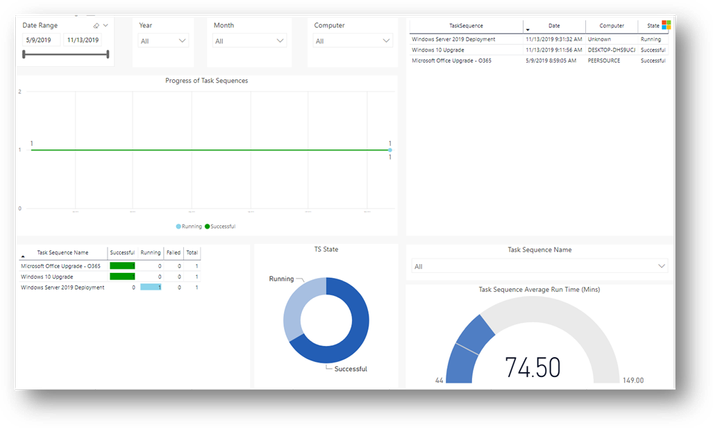Viewport: 713px width, 428px height.
Task: Click the gauge minimum value 44
Action: [439, 380]
